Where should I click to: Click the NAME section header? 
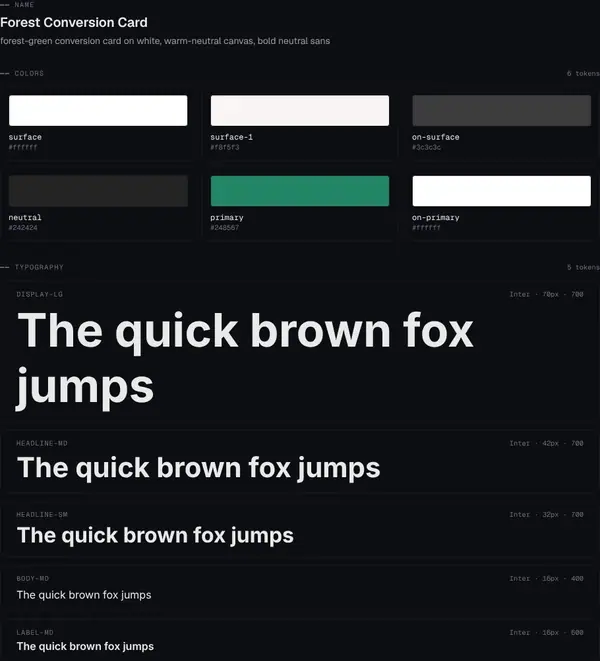(x=24, y=5)
